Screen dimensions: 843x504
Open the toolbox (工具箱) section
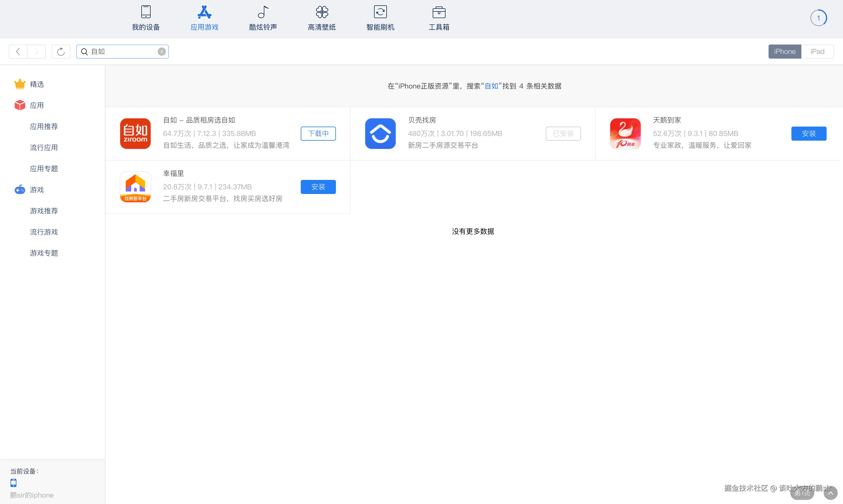(439, 18)
